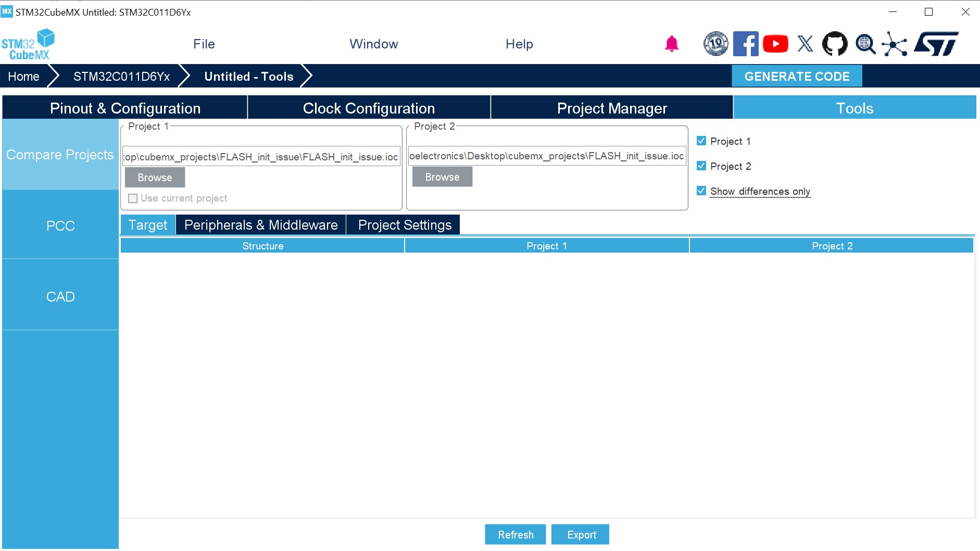Click the Project 1 column header

tap(547, 246)
